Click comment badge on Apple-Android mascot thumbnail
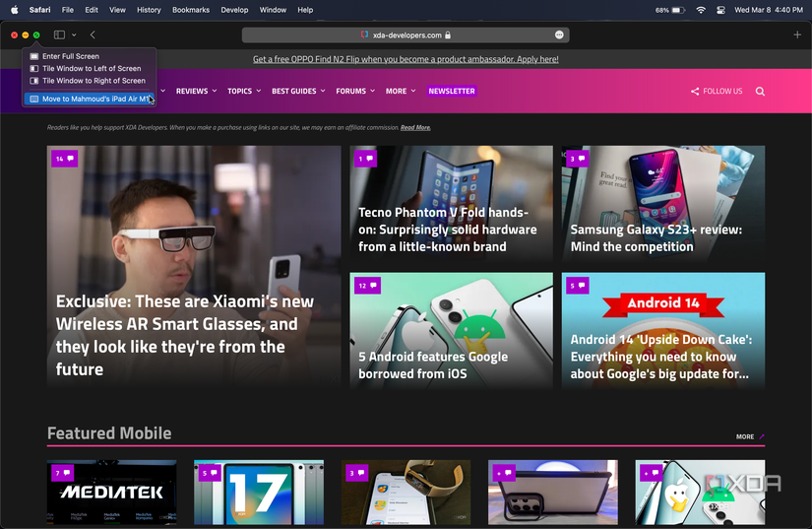 pyautogui.click(x=651, y=473)
